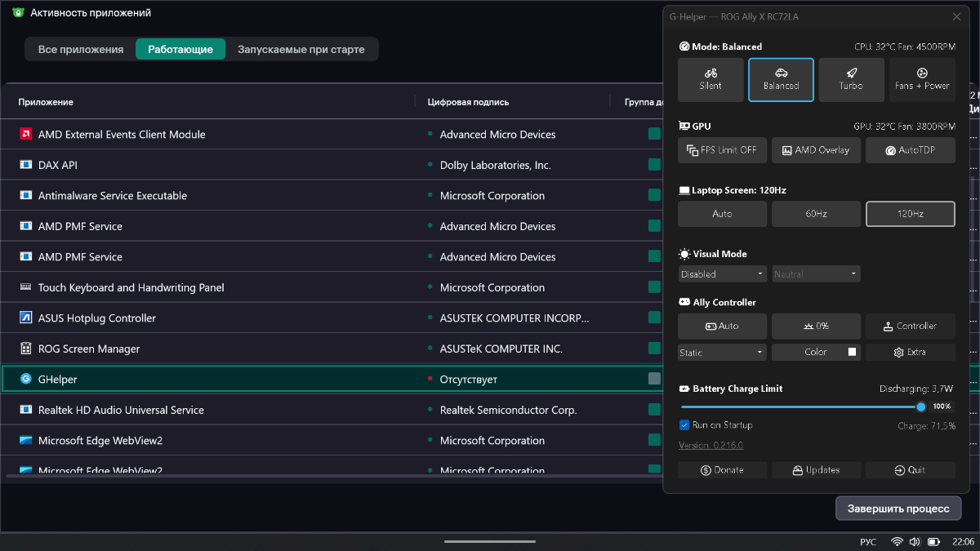Click the Antimalware Service Executable icon
980x551 pixels.
coord(25,196)
